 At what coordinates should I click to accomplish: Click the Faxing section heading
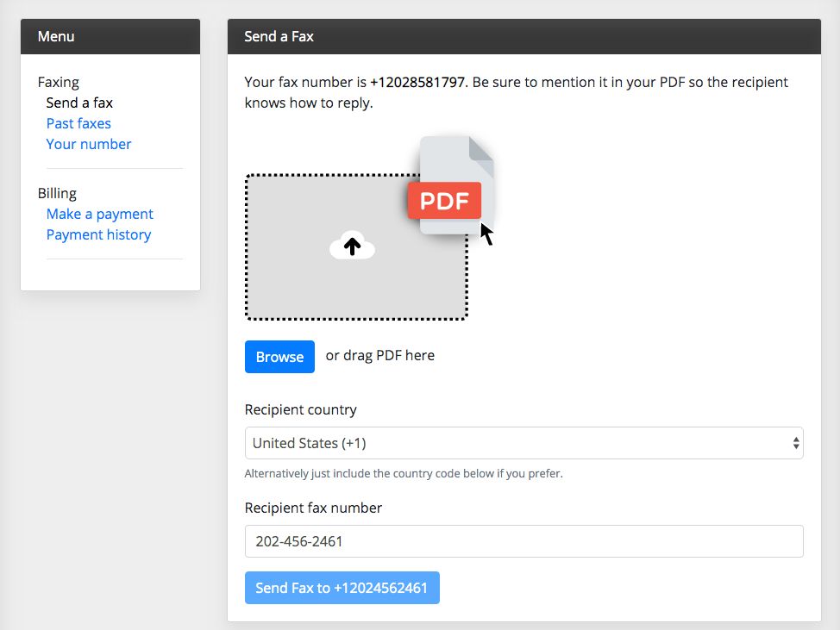point(59,82)
